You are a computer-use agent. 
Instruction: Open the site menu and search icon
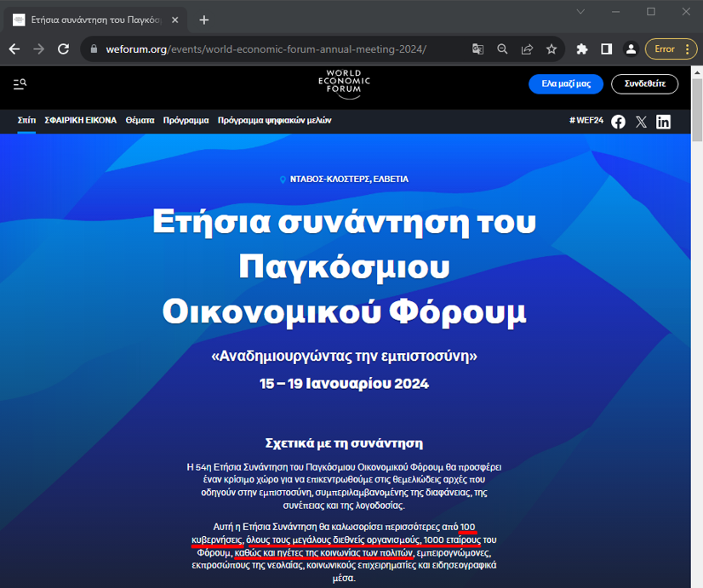click(20, 83)
